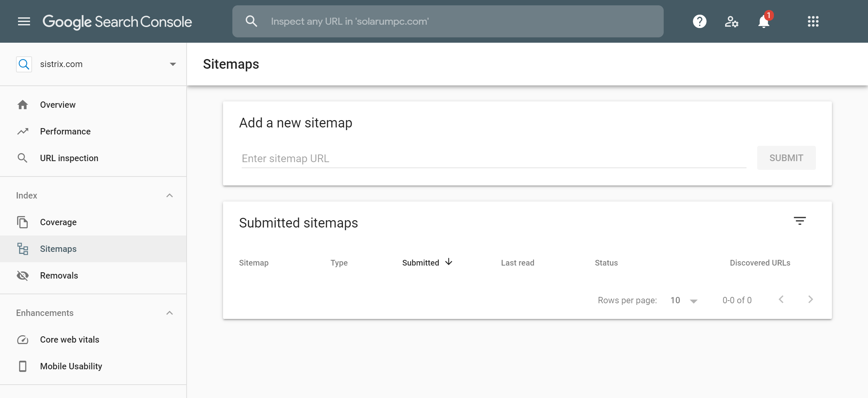Sort by the Discovered URLs column header
Screen dimensions: 868x398
(759, 263)
